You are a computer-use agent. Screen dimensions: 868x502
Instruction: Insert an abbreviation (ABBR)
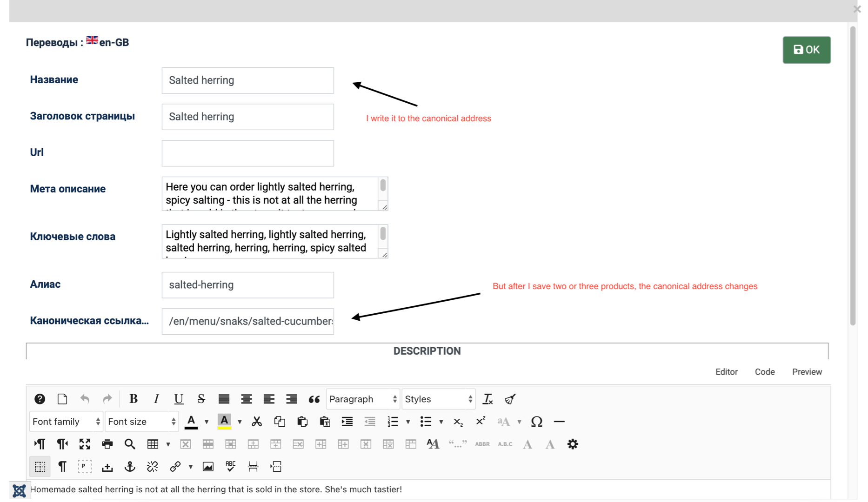point(482,444)
